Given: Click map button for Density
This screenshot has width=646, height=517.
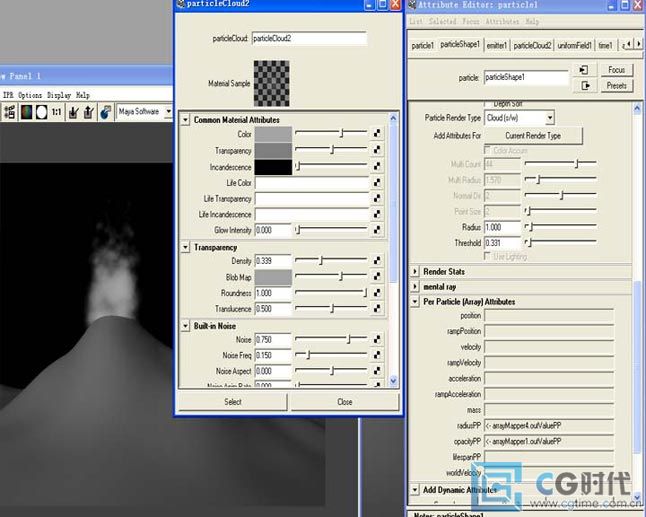Looking at the screenshot, I should point(377,260).
